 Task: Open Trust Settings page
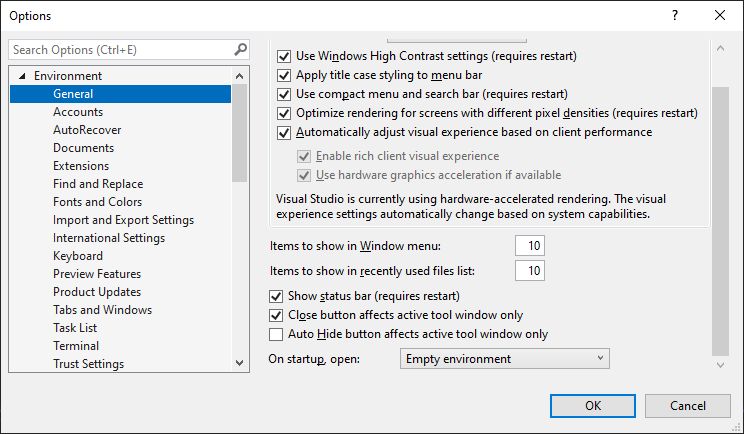point(88,364)
